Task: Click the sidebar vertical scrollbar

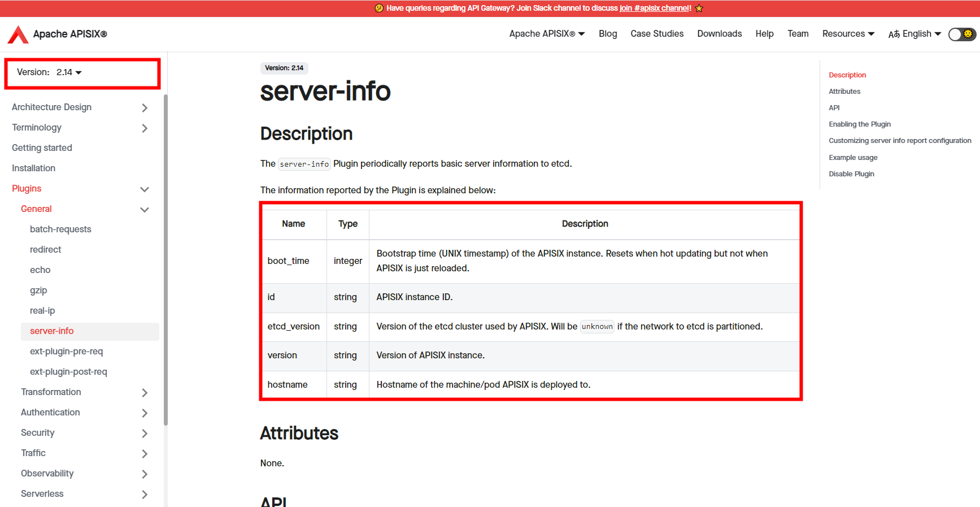Action: [x=165, y=260]
